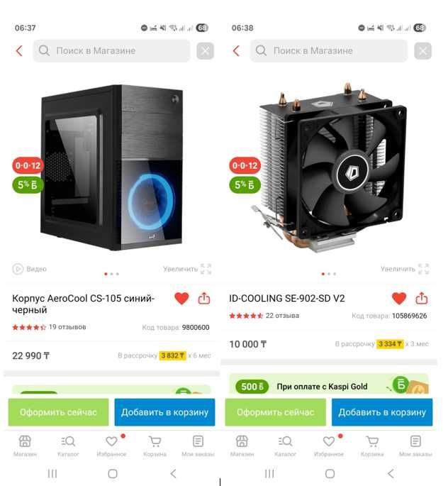This screenshot has width=448, height=486.
Task: Tap Оформить сейчас for the ID-COOLING cooler
Action: [276, 412]
